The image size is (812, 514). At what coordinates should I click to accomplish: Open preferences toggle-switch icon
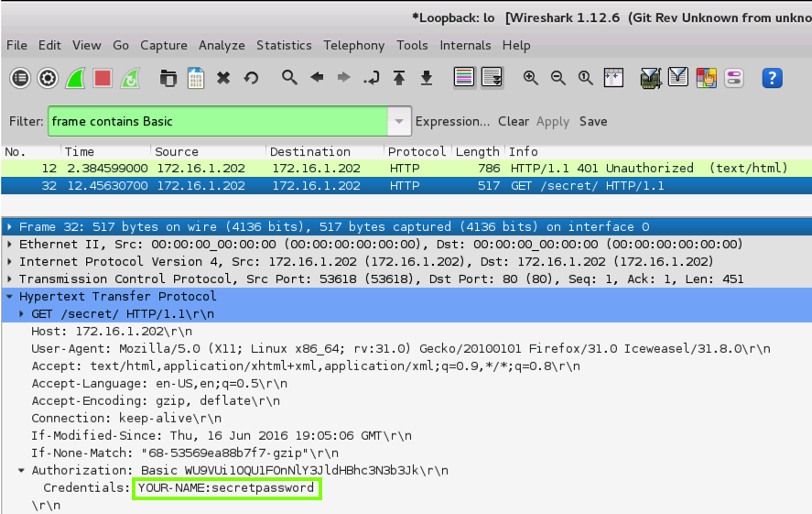(734, 78)
